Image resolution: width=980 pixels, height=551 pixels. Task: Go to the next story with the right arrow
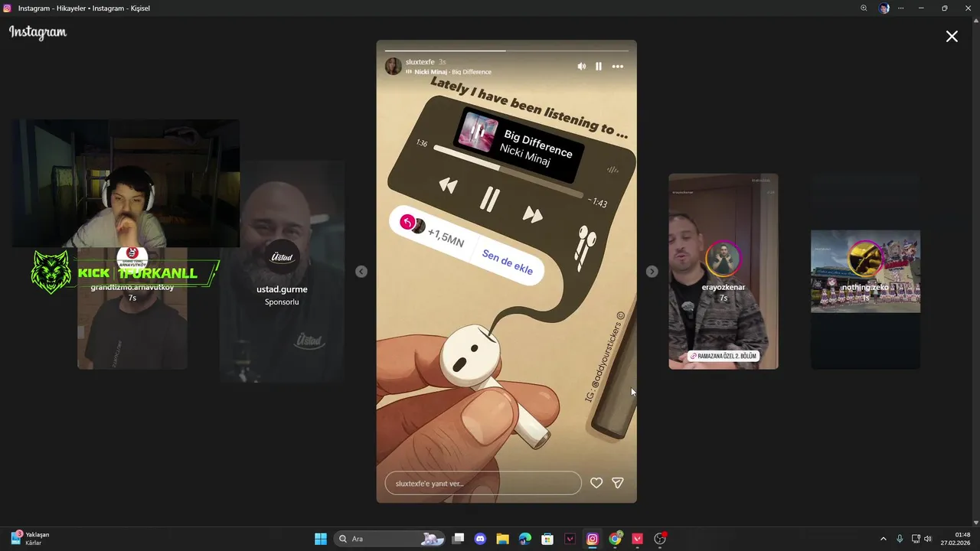652,272
